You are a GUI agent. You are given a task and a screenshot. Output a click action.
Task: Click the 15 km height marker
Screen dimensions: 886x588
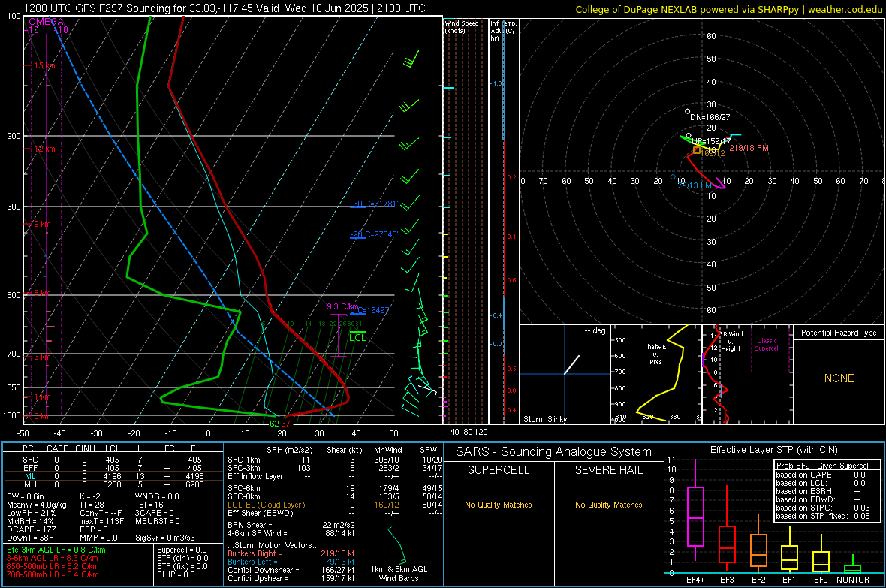[x=44, y=65]
